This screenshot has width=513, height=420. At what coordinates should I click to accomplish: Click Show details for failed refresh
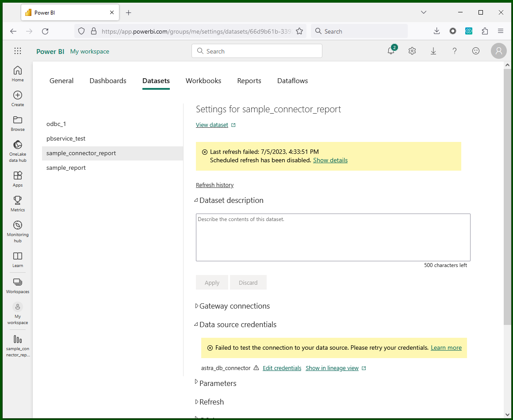point(330,160)
